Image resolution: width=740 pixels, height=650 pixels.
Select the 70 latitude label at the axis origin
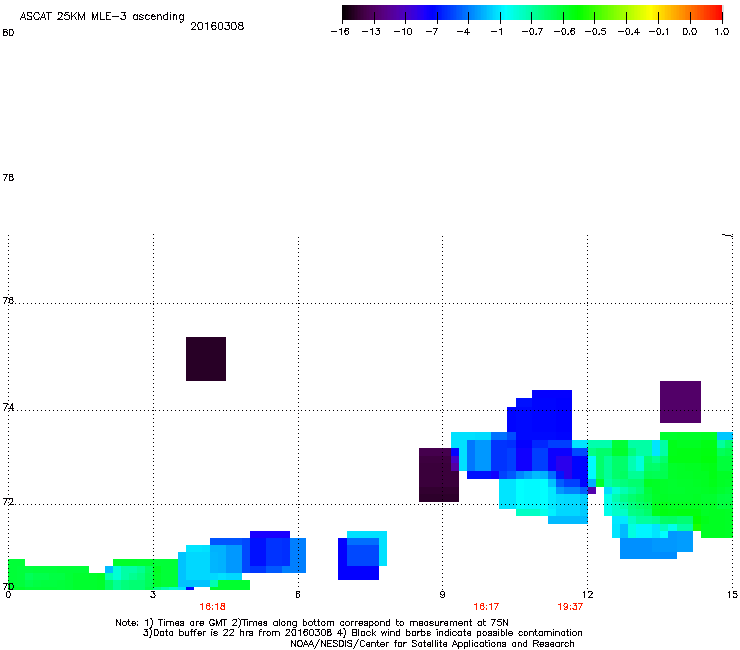[x=8, y=586]
